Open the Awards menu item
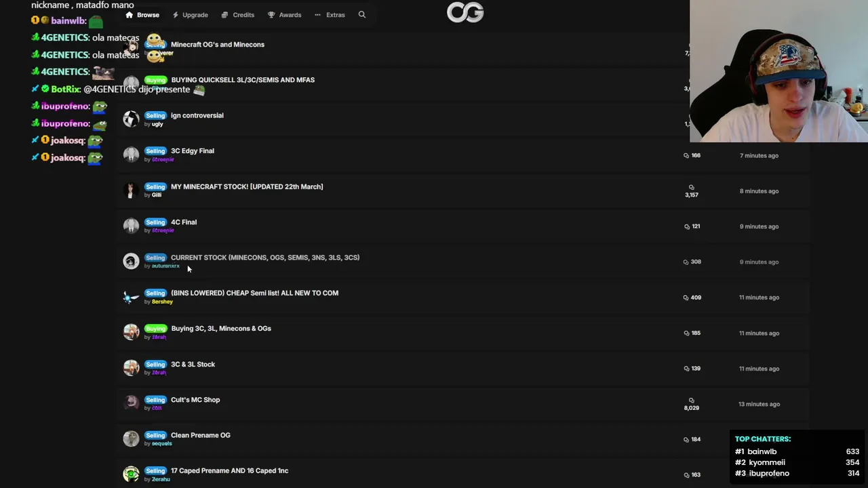Viewport: 868px width, 488px height. point(284,15)
